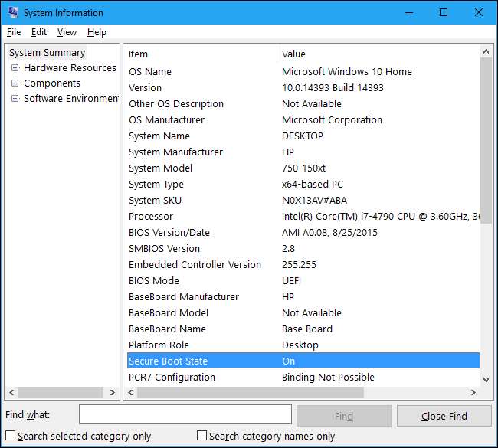The width and height of the screenshot is (498, 448).
Task: Click the Close Find button
Action: click(x=444, y=416)
